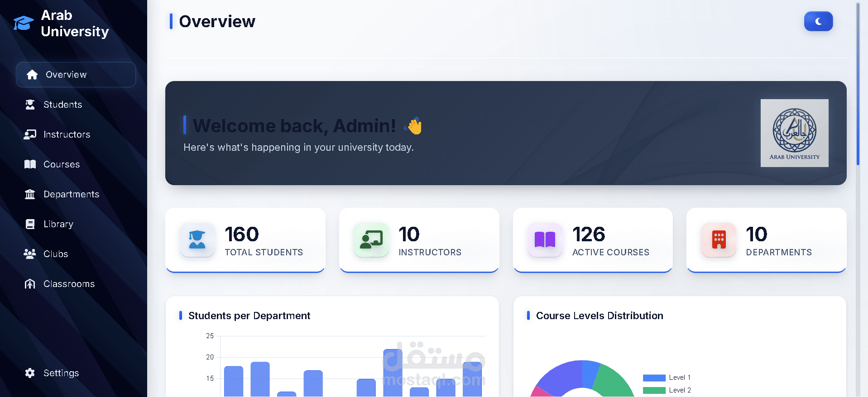Click the Instructors chalkboard icon
Screen dimensions: 868x397
click(30, 134)
